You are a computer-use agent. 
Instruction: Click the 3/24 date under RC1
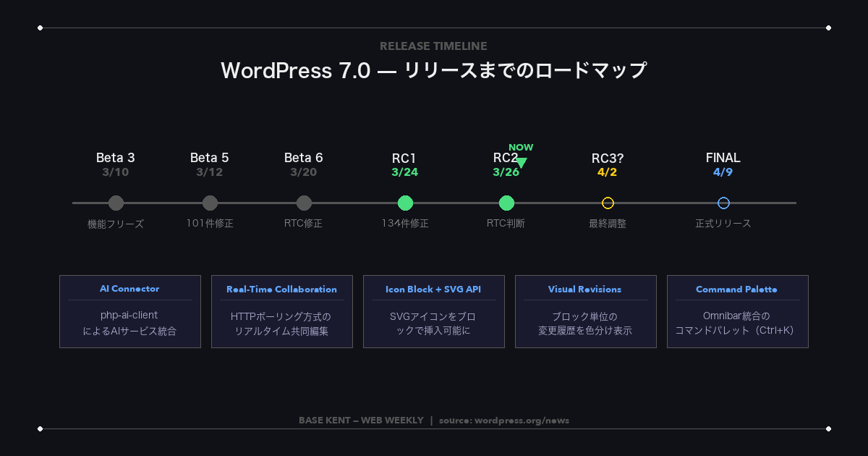pyautogui.click(x=405, y=172)
